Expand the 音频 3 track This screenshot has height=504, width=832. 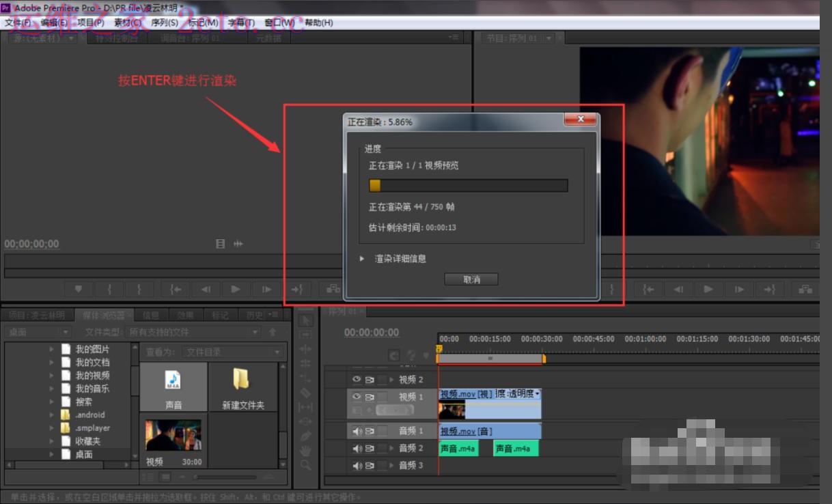coord(391,465)
